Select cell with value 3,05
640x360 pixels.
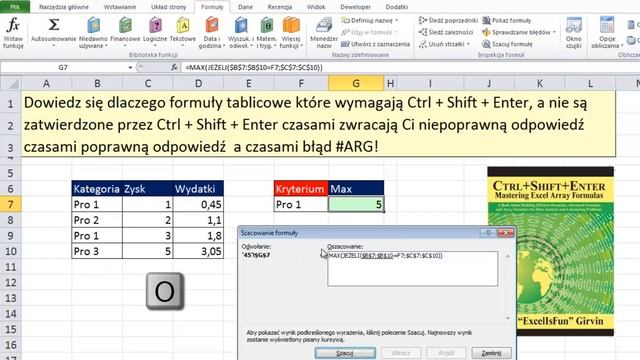pyautogui.click(x=198, y=251)
